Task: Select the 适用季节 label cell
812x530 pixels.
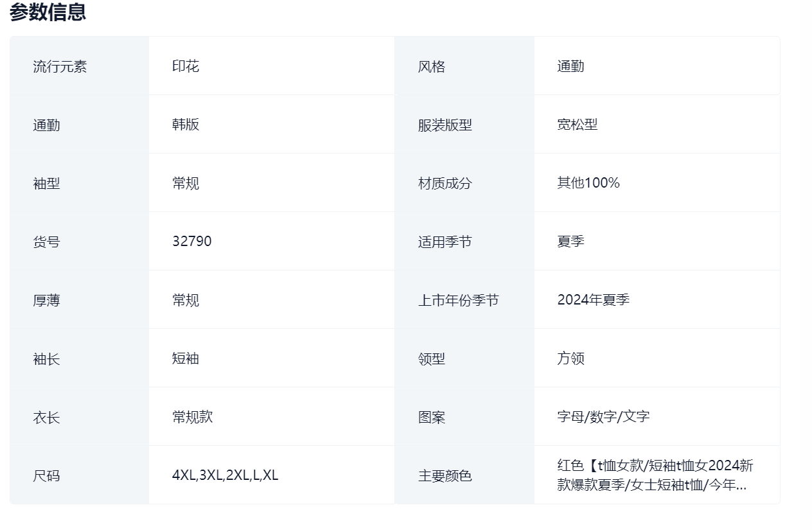Action: 445,242
